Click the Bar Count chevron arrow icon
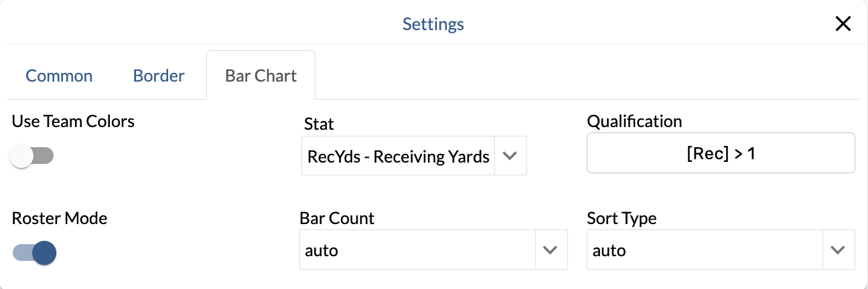This screenshot has height=289, width=868. tap(551, 250)
